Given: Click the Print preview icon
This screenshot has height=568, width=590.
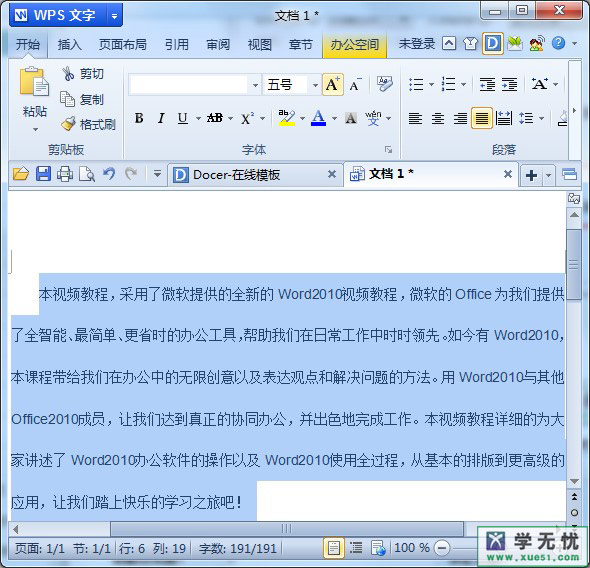Looking at the screenshot, I should coord(87,174).
